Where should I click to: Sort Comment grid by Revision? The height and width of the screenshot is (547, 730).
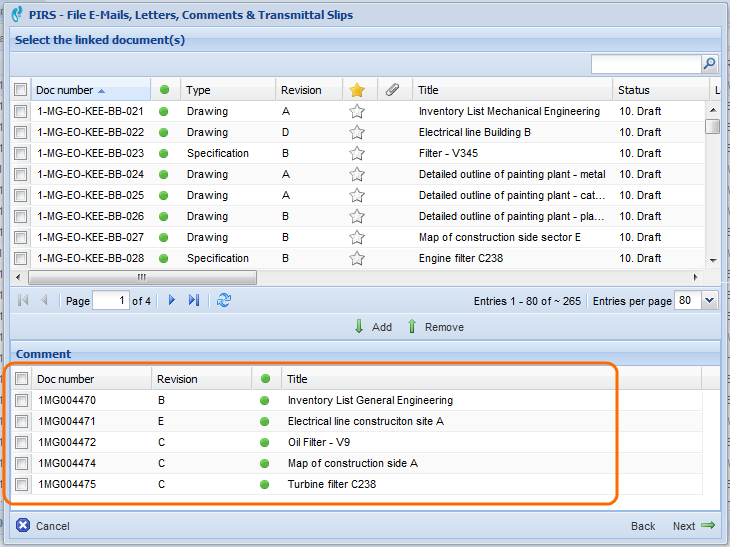(x=202, y=379)
